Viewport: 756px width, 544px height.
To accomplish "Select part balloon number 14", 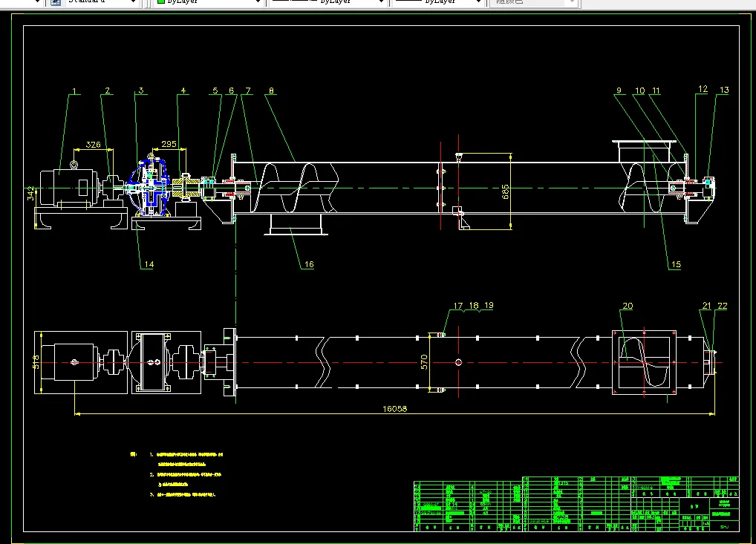I will (149, 264).
